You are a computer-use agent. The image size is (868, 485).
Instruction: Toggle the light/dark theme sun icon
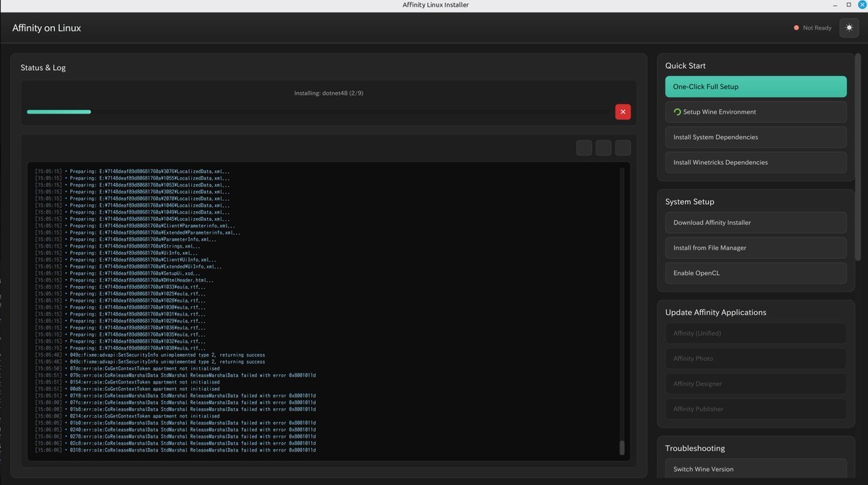click(x=849, y=28)
